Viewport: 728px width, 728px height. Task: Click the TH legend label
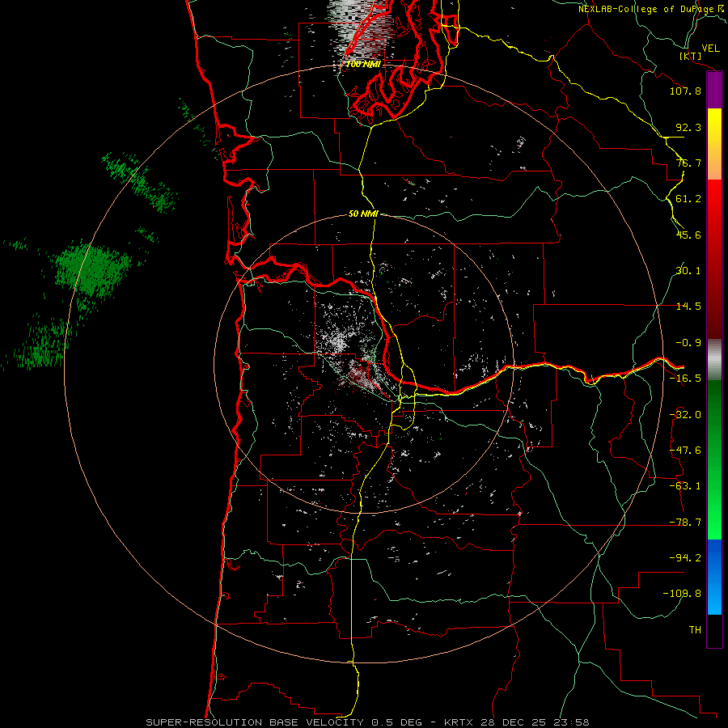[x=695, y=630]
